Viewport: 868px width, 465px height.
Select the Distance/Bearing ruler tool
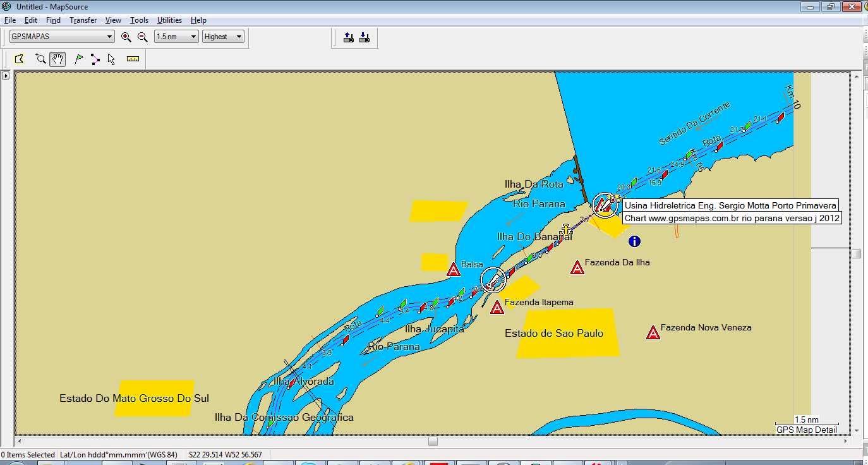133,59
